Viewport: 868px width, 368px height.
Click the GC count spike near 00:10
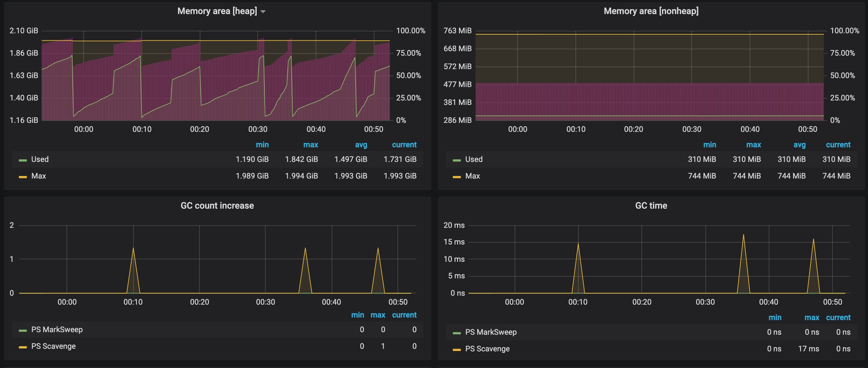coord(133,249)
